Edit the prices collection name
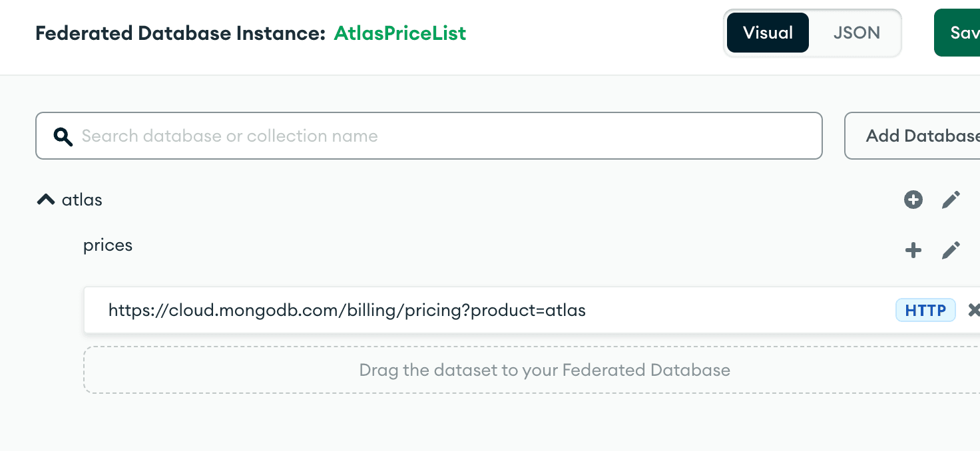 [951, 251]
